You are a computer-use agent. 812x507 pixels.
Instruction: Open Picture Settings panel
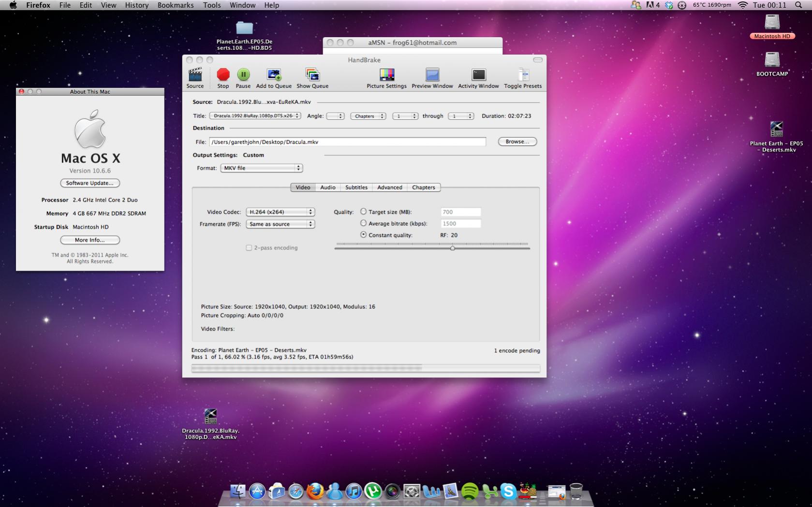[386, 78]
